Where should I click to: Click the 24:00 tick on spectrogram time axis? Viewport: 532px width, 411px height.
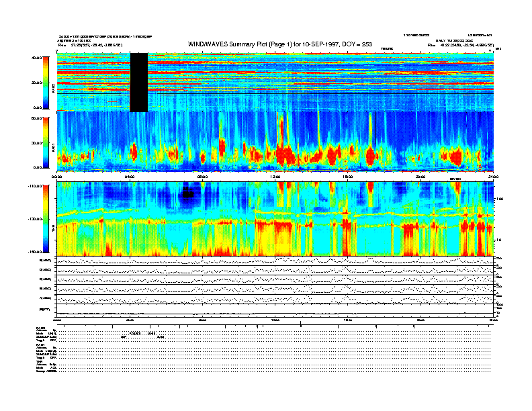[493, 177]
